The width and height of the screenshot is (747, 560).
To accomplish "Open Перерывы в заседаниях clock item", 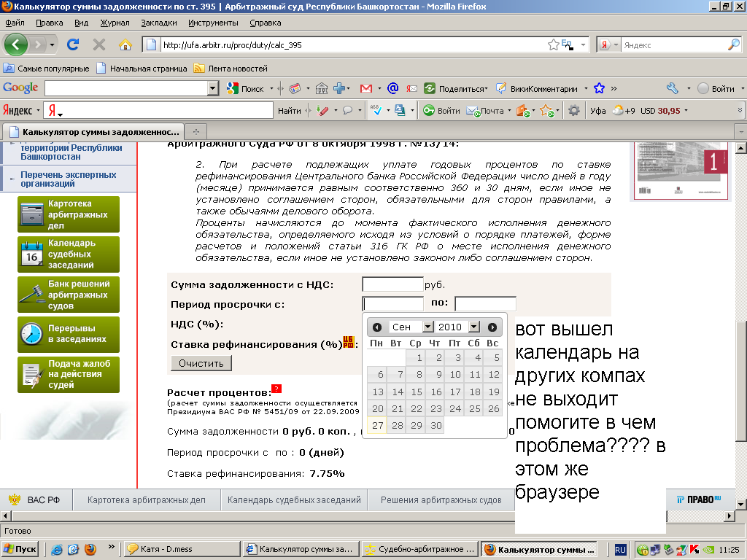I will click(68, 334).
